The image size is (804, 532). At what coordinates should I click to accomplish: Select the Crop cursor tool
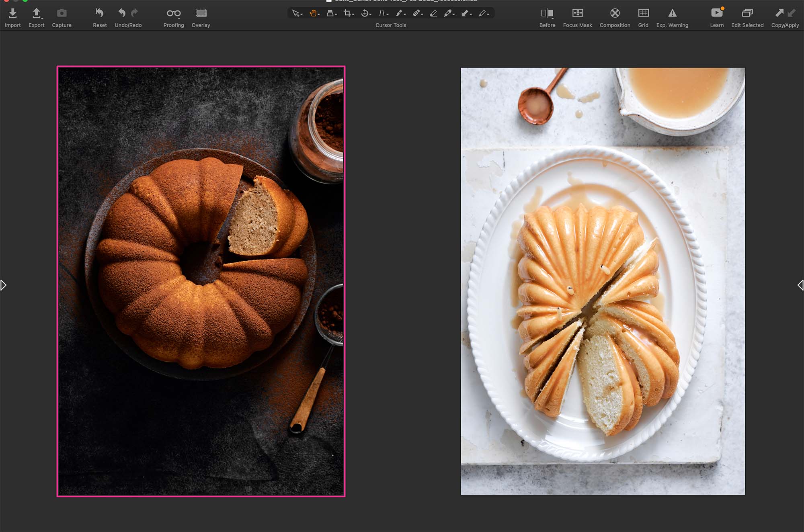coord(347,13)
